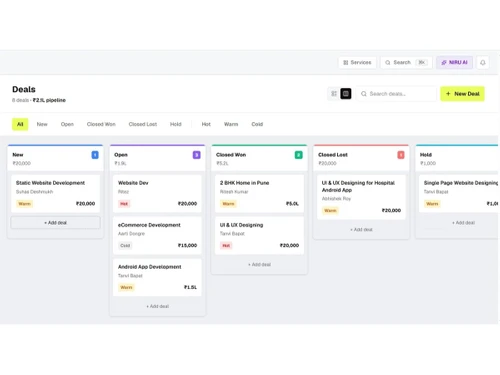Click contact name Aarti Dongre
This screenshot has width=500, height=375.
tap(131, 234)
